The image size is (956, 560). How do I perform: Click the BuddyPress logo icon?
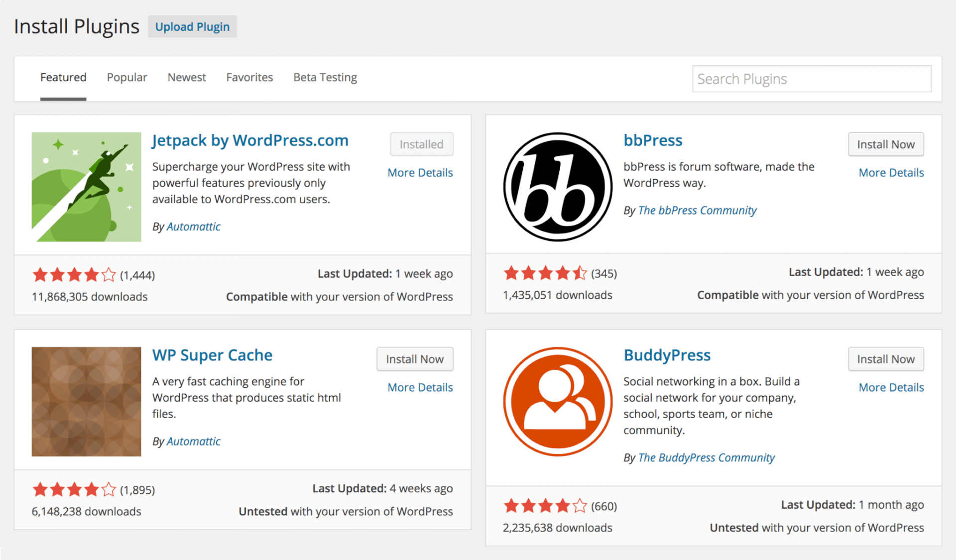(x=558, y=402)
